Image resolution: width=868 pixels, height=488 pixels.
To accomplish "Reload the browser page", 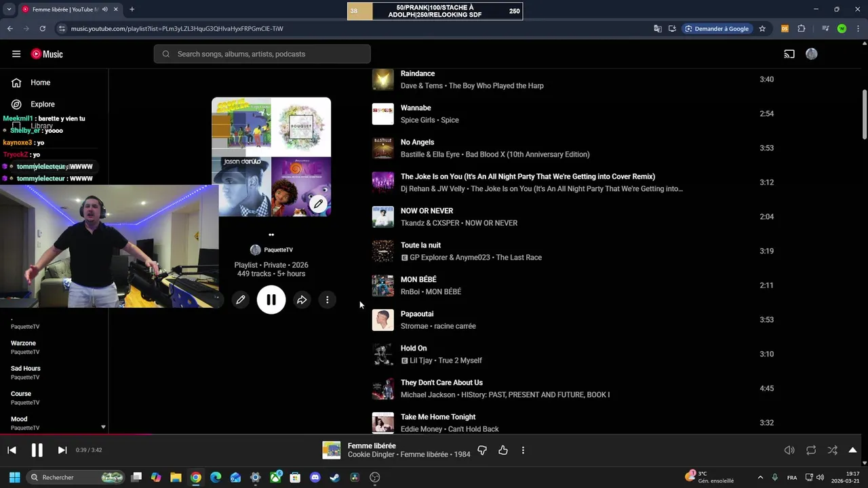I will (x=42, y=28).
